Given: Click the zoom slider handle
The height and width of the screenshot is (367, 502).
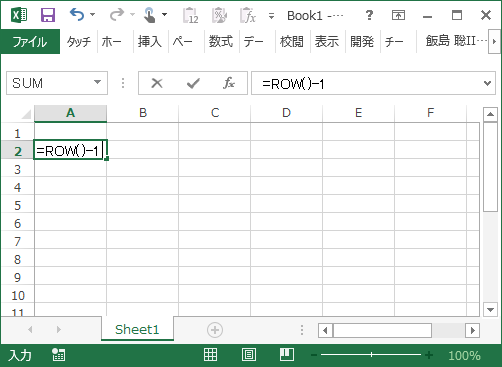Looking at the screenshot, I should 371,355.
